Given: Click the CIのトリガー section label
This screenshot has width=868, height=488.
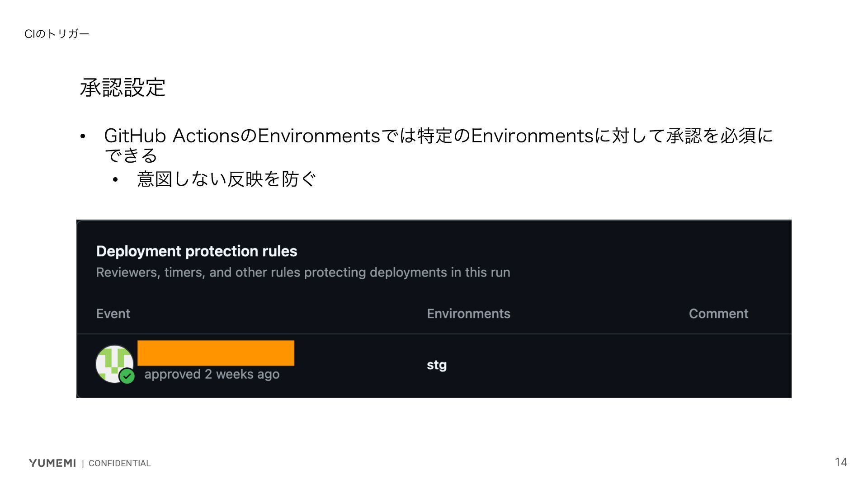Looking at the screenshot, I should (57, 34).
